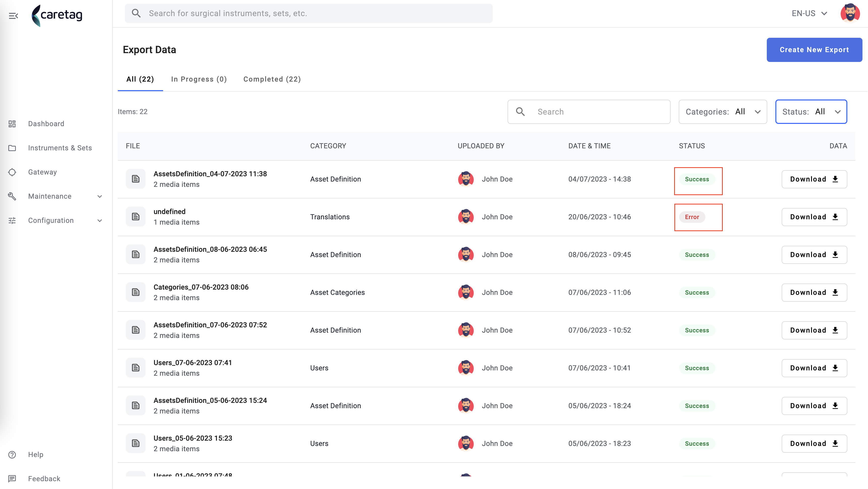
Task: Click the global search magnifier icon
Action: click(136, 13)
